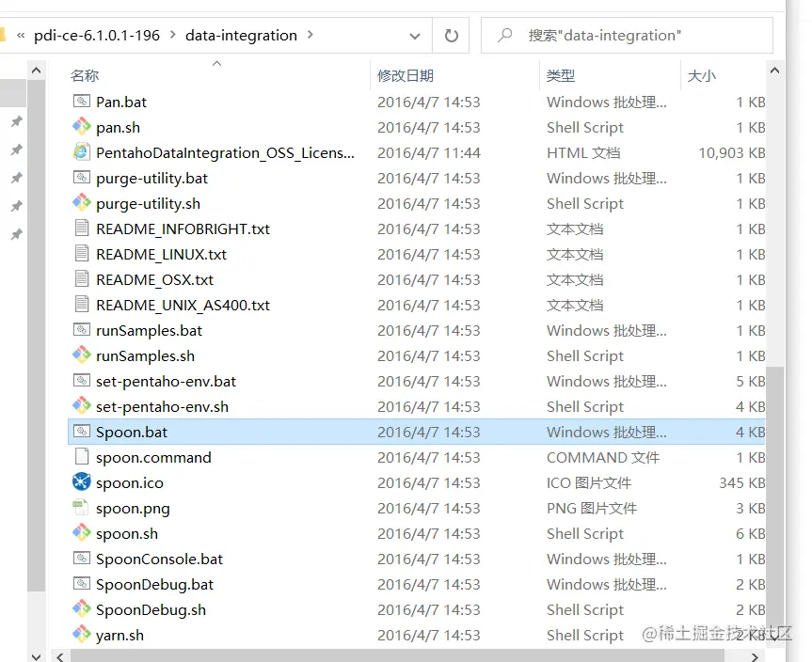The width and height of the screenshot is (812, 662).
Task: Click the COMMAND 文件 type cell
Action: point(603,458)
